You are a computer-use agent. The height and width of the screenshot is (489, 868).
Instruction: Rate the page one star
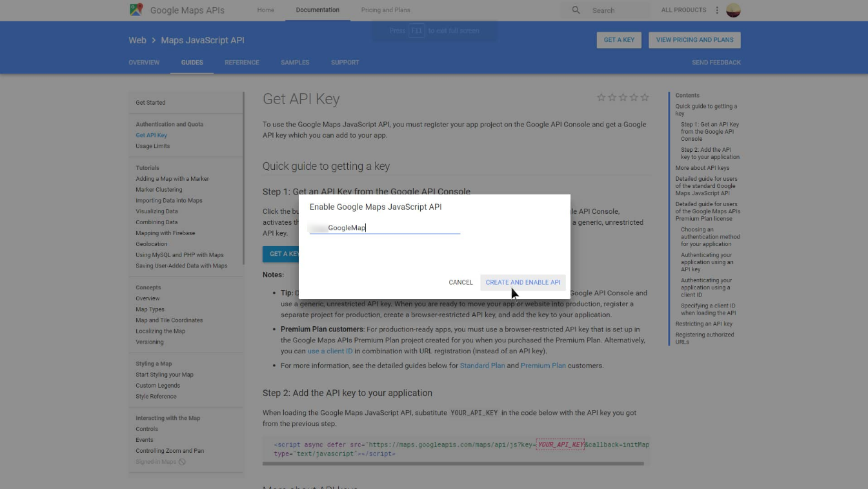coord(601,98)
